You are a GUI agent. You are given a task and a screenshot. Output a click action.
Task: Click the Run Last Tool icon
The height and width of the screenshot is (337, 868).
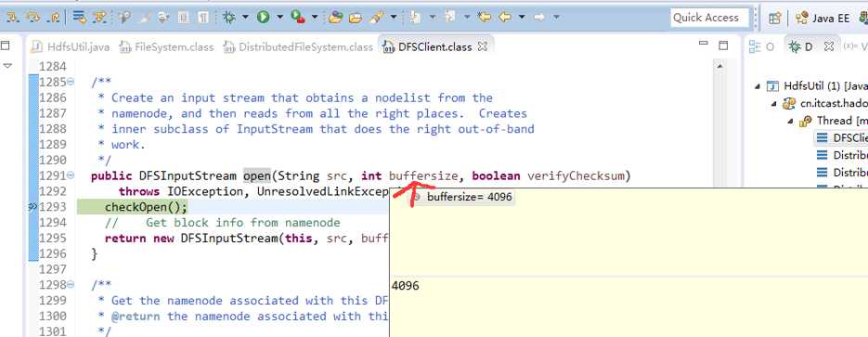pyautogui.click(x=297, y=17)
